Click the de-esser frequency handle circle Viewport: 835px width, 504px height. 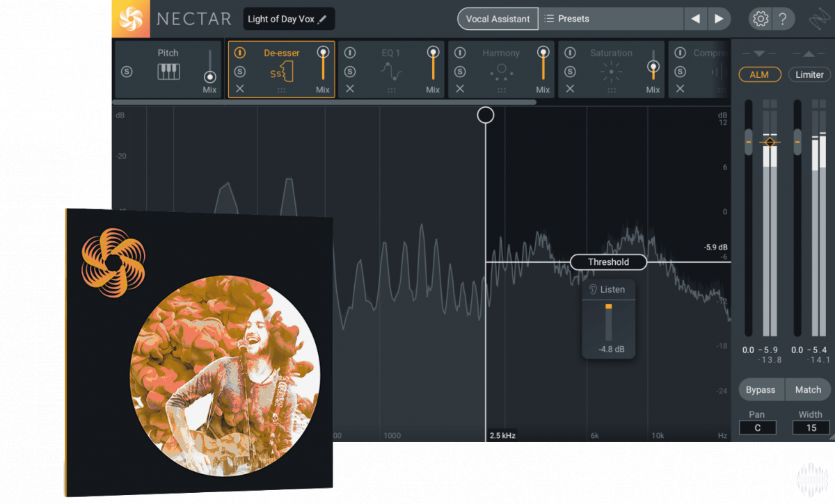click(486, 115)
